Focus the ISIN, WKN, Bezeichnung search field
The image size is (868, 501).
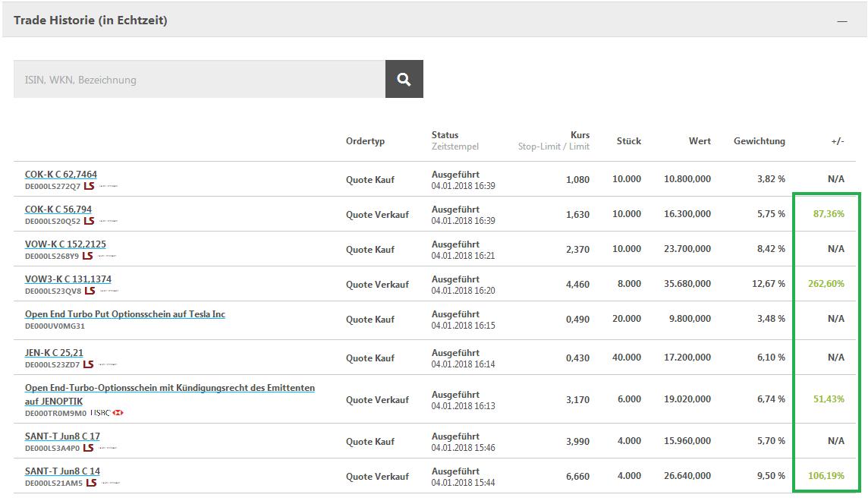pyautogui.click(x=200, y=79)
